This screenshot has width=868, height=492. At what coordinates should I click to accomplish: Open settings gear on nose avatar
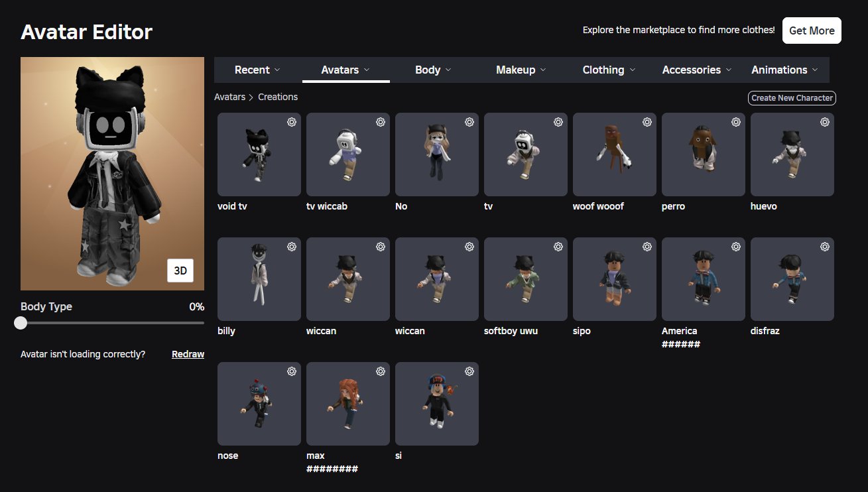point(292,371)
